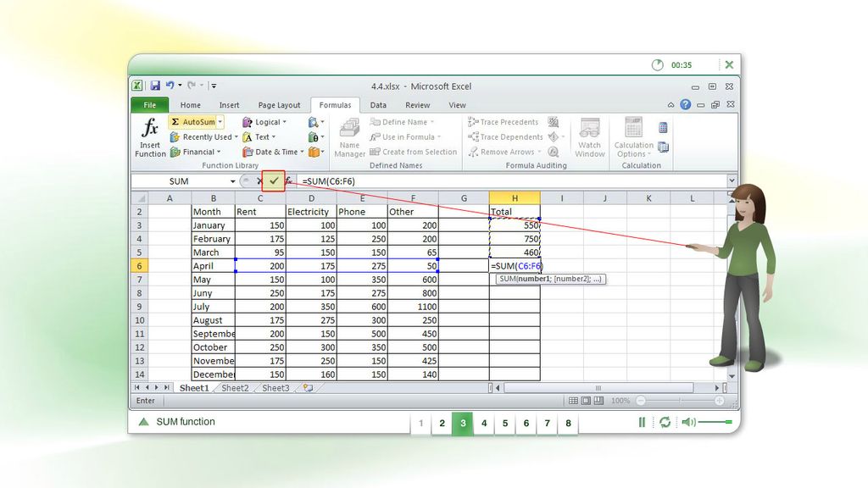Switch to the Data ribbon tab
Image resolution: width=868 pixels, height=488 pixels.
[378, 104]
